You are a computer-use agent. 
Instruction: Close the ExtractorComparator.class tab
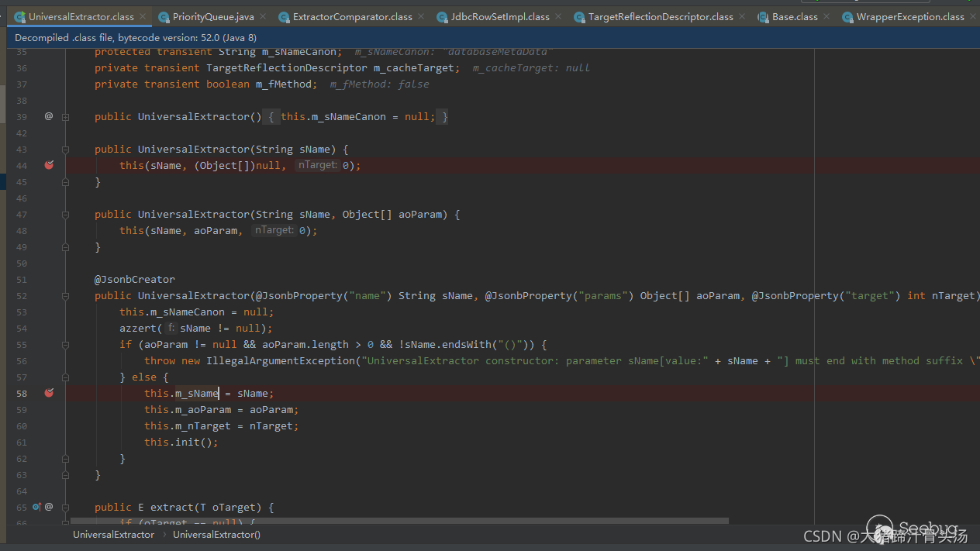click(422, 16)
